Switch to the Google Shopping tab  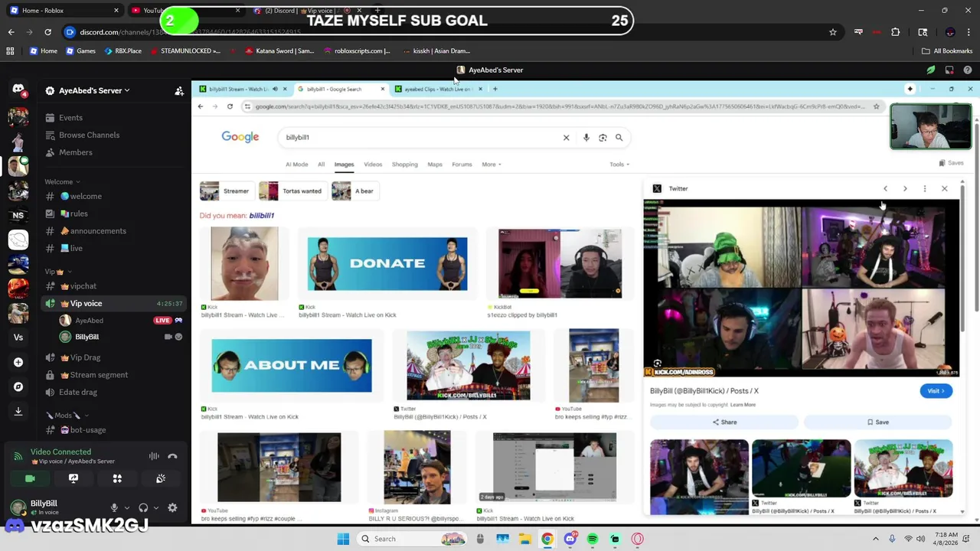coord(405,165)
